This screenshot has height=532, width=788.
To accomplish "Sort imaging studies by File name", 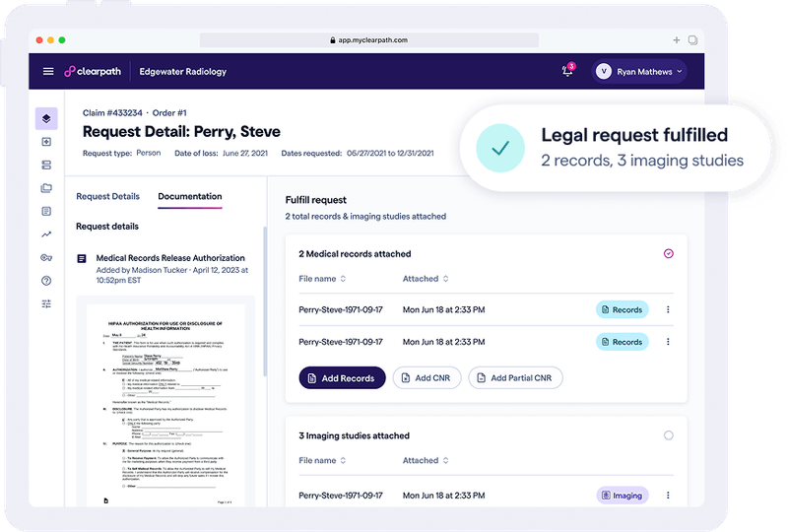I will [x=322, y=461].
